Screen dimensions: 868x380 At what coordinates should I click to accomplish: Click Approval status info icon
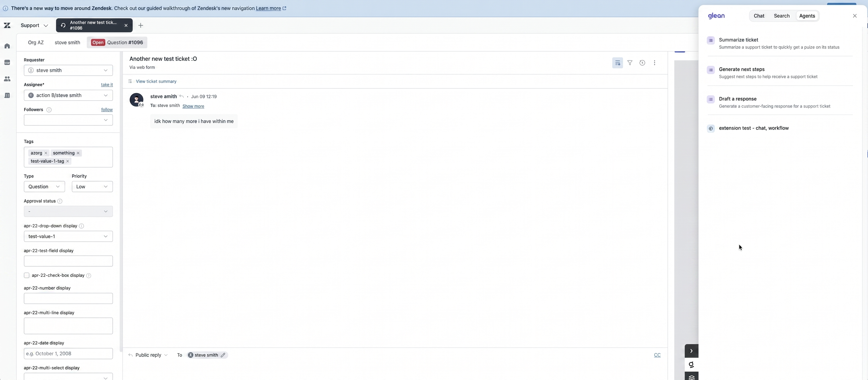click(60, 201)
